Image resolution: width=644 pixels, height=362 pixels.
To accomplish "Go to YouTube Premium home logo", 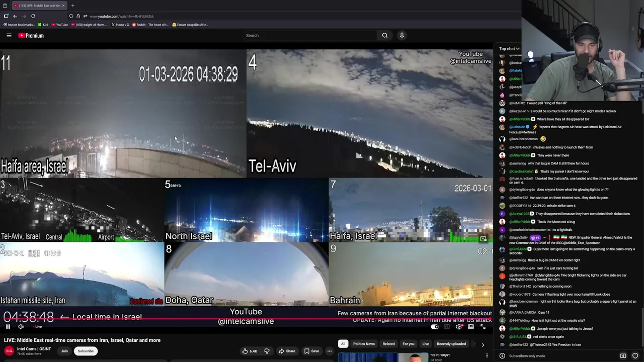I will pyautogui.click(x=31, y=36).
